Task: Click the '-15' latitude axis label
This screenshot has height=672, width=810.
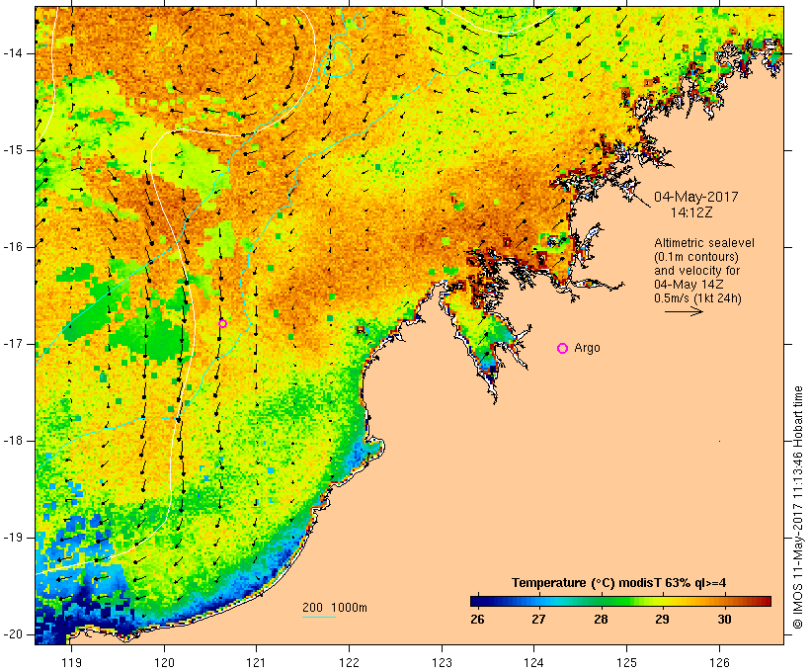Action: [12, 150]
